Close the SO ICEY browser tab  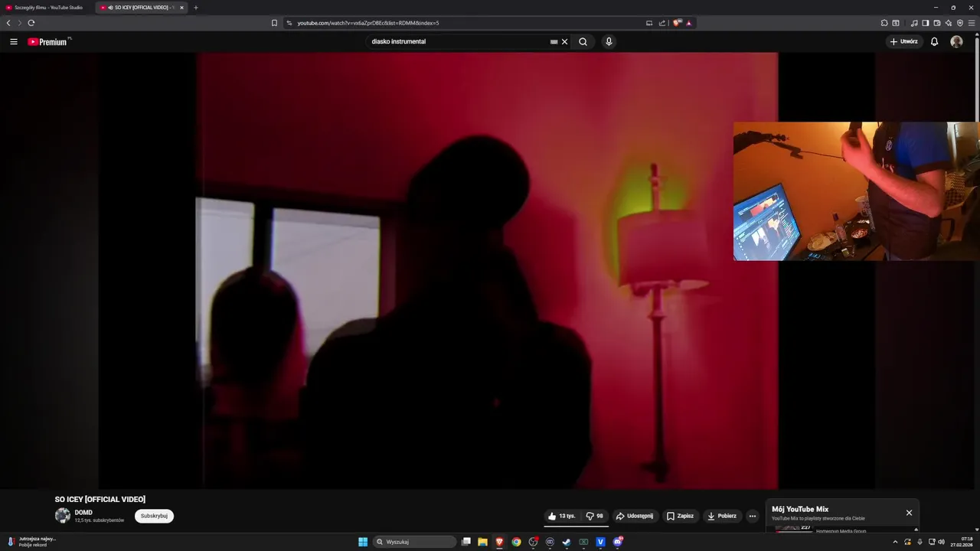point(181,8)
